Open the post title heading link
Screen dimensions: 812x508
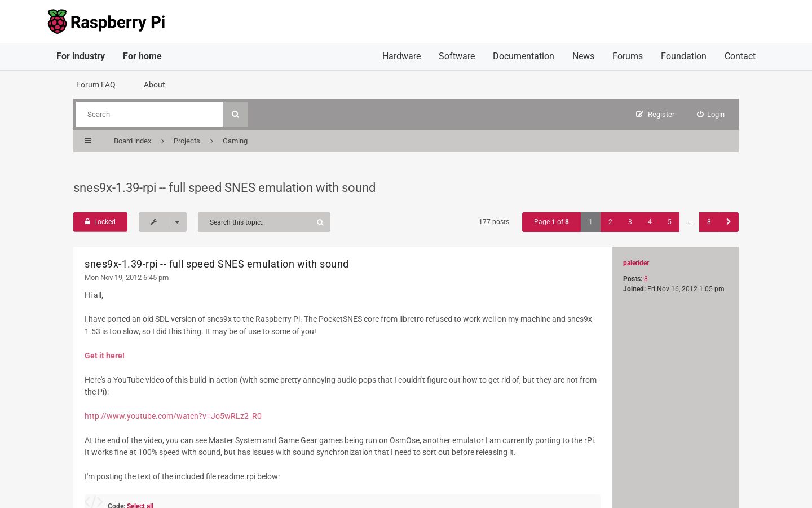tap(217, 264)
